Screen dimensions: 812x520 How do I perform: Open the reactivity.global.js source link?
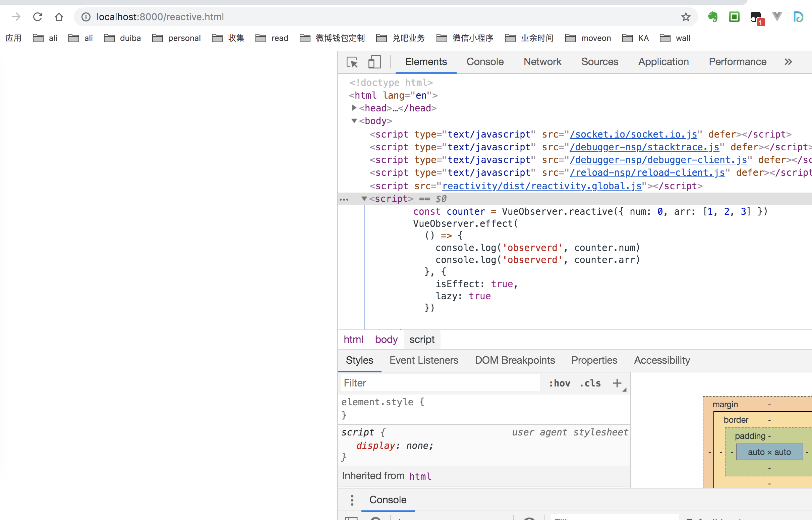[542, 186]
